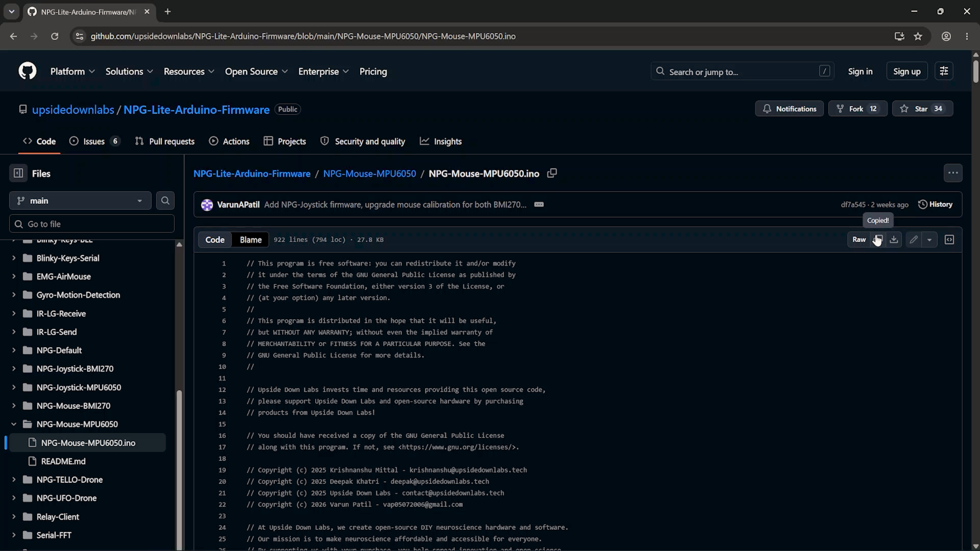Go to the Pricing page
The image size is (980, 551).
[x=373, y=71]
